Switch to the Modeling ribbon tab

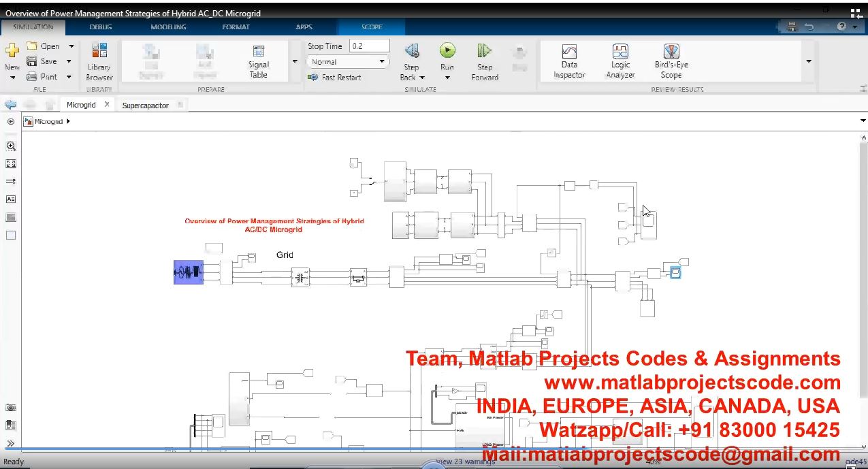[x=168, y=27]
